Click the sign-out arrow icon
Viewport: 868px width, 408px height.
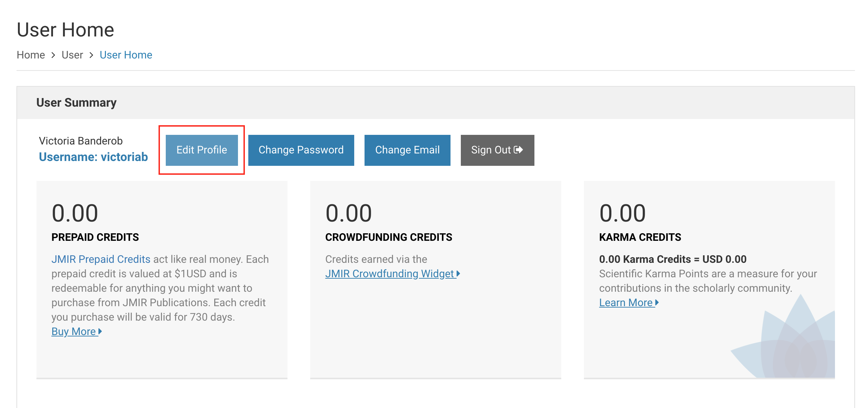[x=518, y=150]
